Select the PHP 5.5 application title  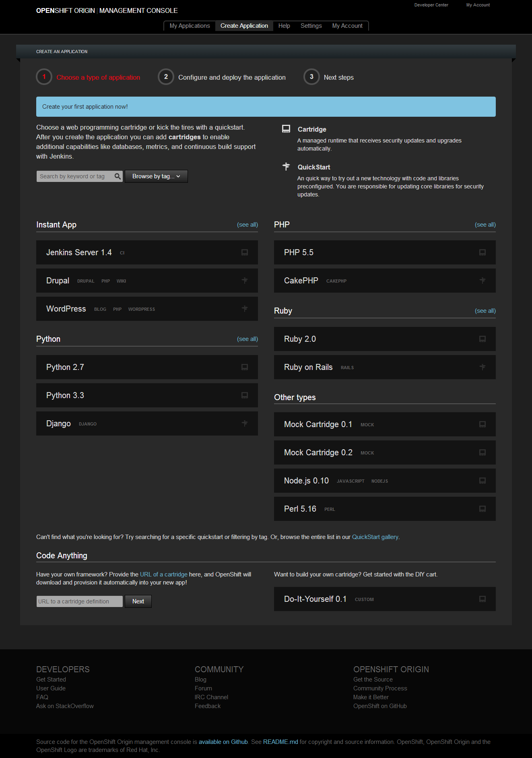(299, 252)
